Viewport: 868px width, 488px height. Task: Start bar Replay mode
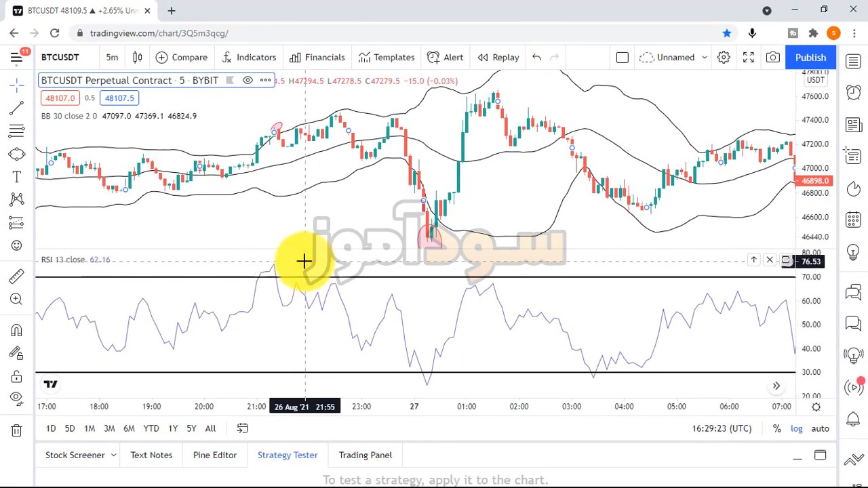498,58
